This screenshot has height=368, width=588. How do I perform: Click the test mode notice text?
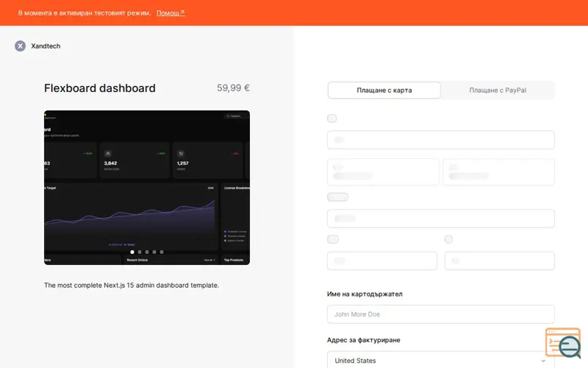(85, 13)
